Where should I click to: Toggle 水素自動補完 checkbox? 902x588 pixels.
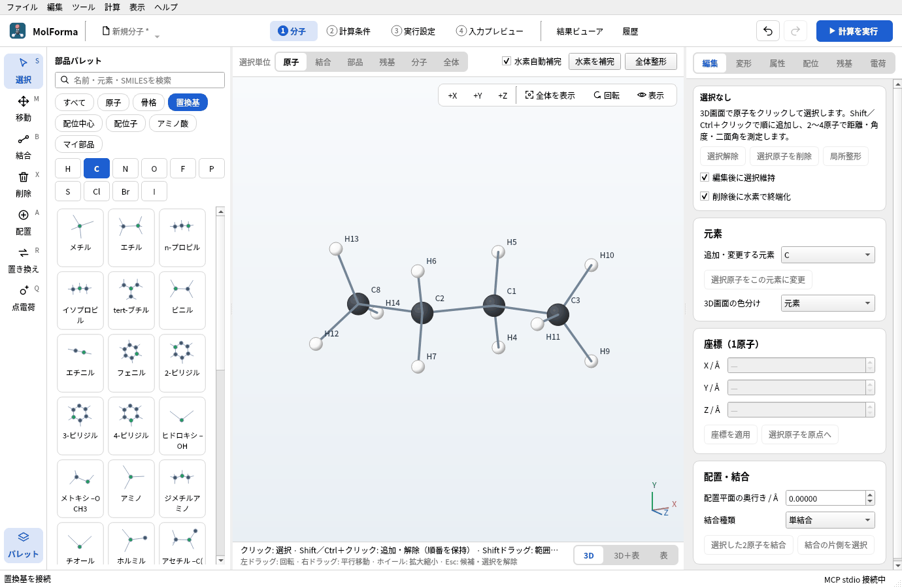point(507,61)
